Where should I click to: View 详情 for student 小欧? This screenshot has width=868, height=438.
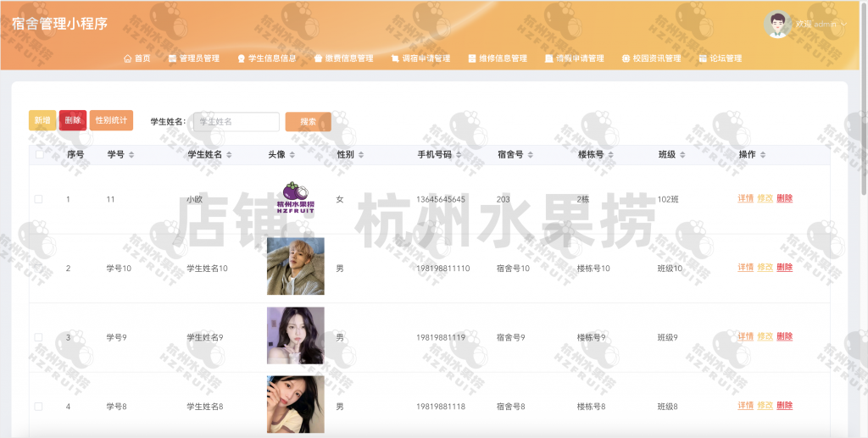click(746, 198)
